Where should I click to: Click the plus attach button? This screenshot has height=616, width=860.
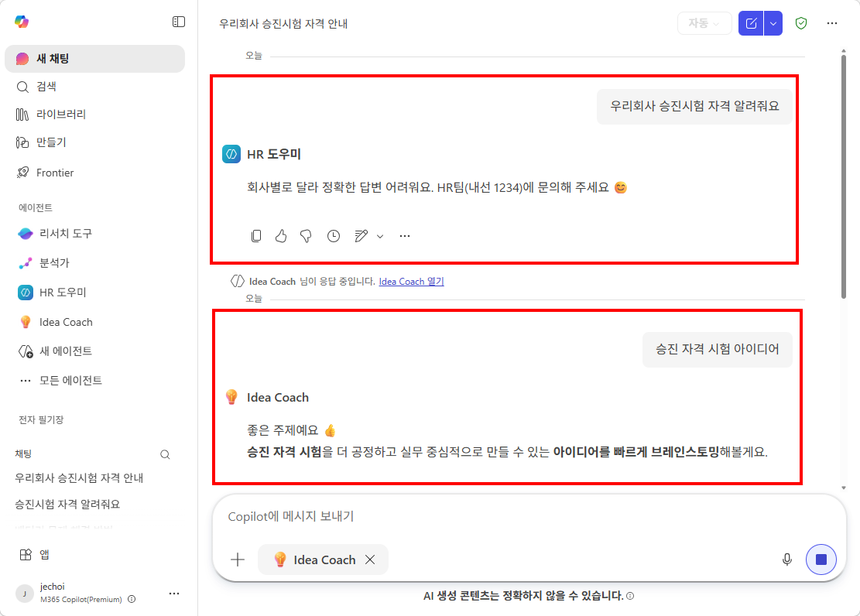[238, 560]
